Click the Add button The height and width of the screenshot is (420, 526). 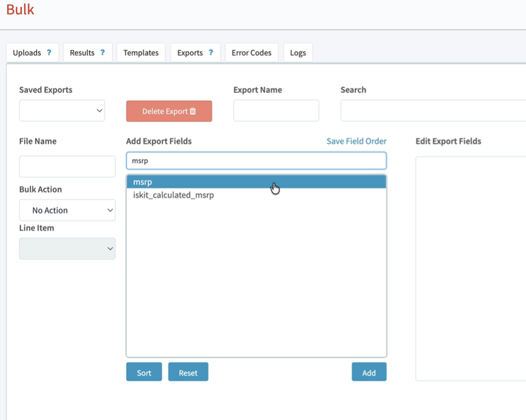click(369, 372)
